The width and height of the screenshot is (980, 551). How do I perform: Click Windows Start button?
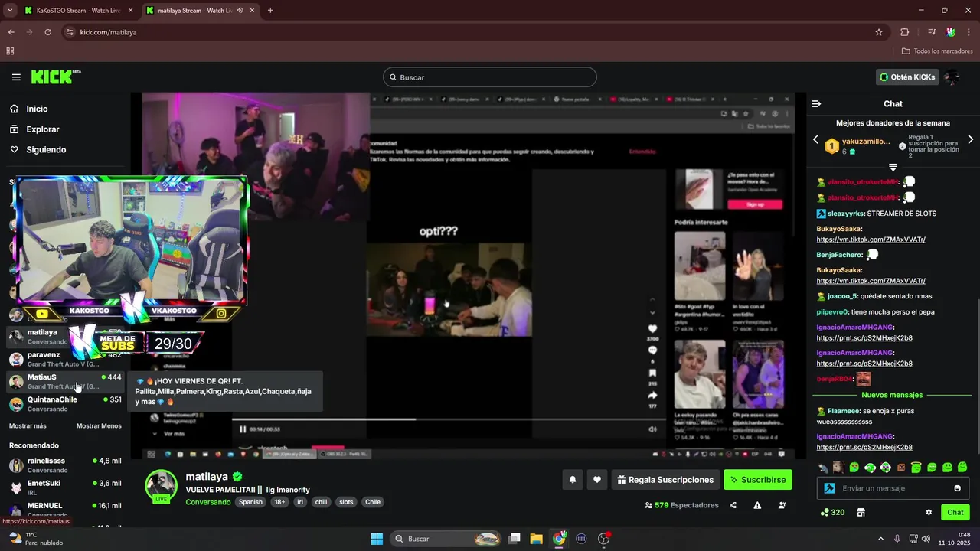(377, 539)
